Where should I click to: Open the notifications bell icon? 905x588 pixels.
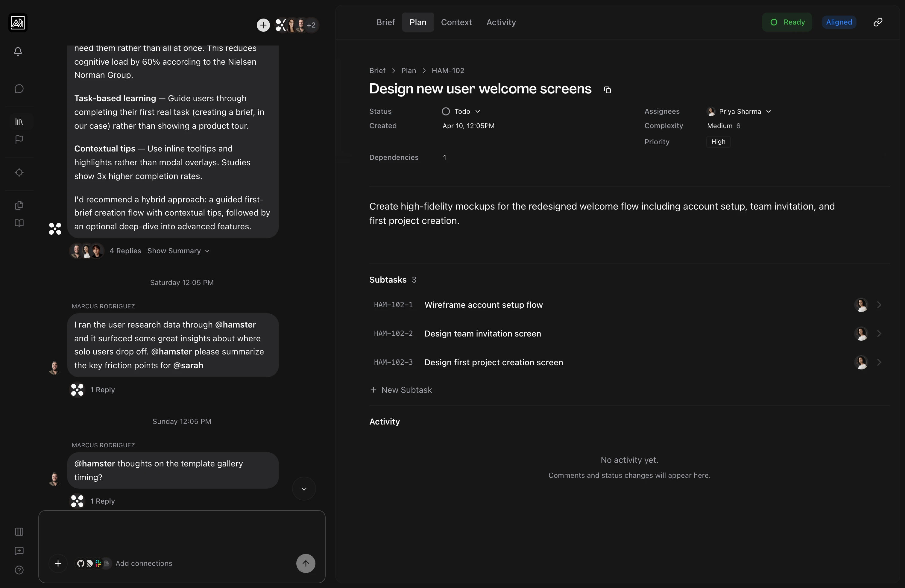pos(18,51)
